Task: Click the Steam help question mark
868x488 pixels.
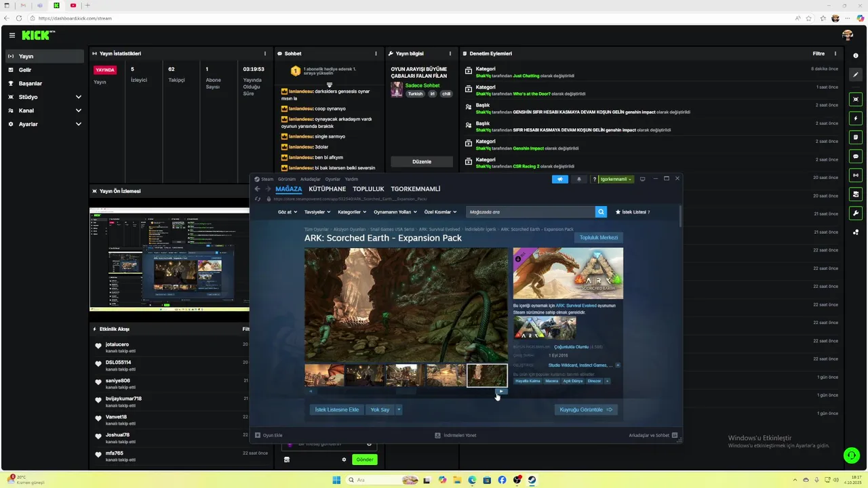Action: (x=595, y=179)
